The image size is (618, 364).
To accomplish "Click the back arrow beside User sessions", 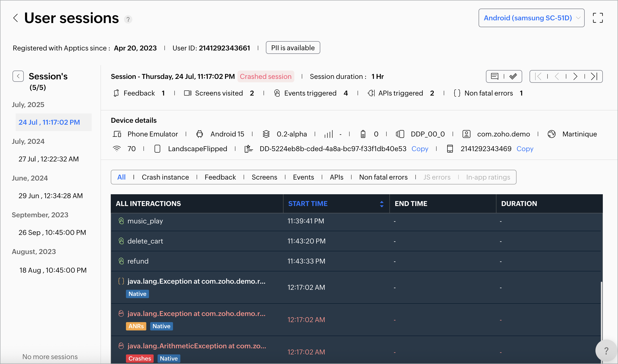I will (x=15, y=18).
